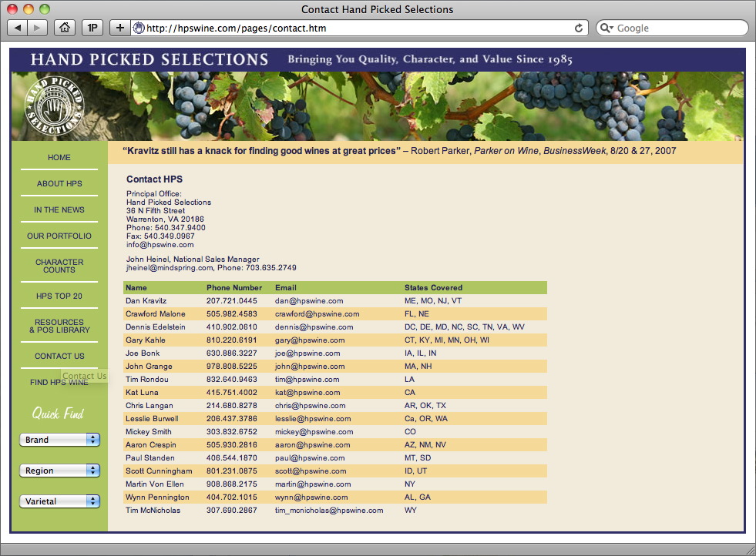Select the name Martin Von Ellen
The height and width of the screenshot is (556, 756).
(x=154, y=484)
